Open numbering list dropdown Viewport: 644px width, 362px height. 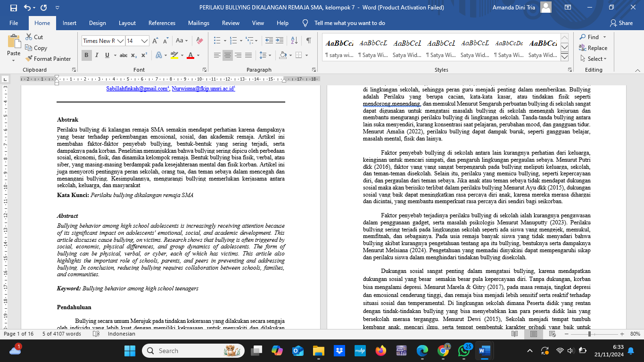(241, 41)
